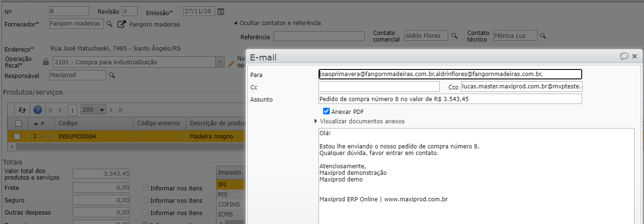Go to previous page of products grid
The image size is (644, 224).
pyautogui.click(x=60, y=110)
